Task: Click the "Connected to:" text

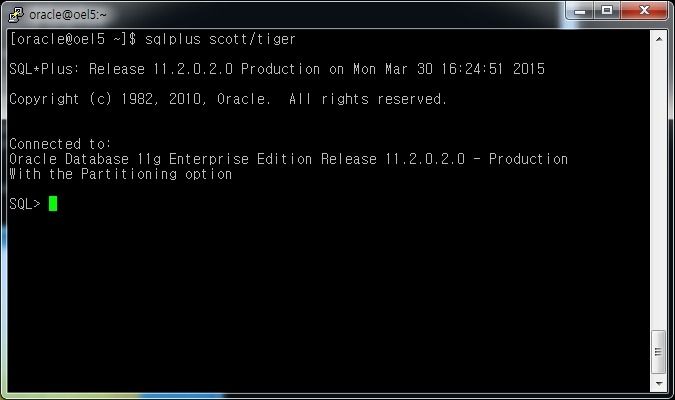Action: click(60, 143)
